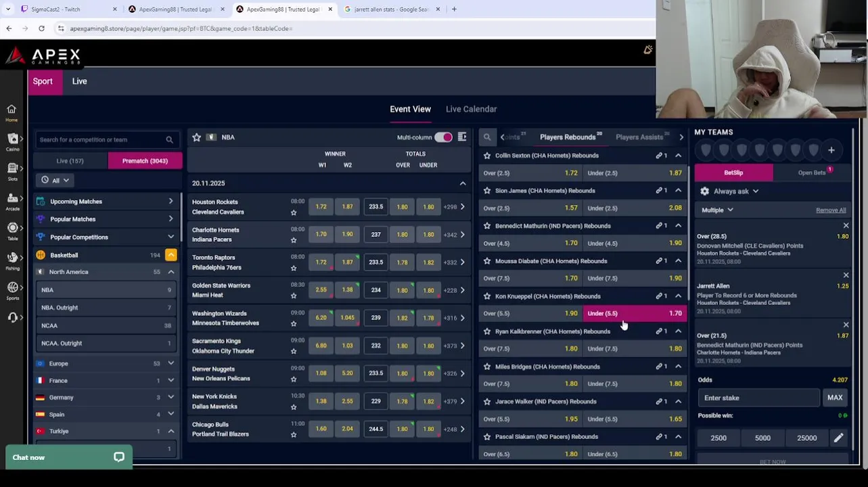Open a new browser tab
Image resolution: width=868 pixels, height=487 pixels.
point(454,9)
